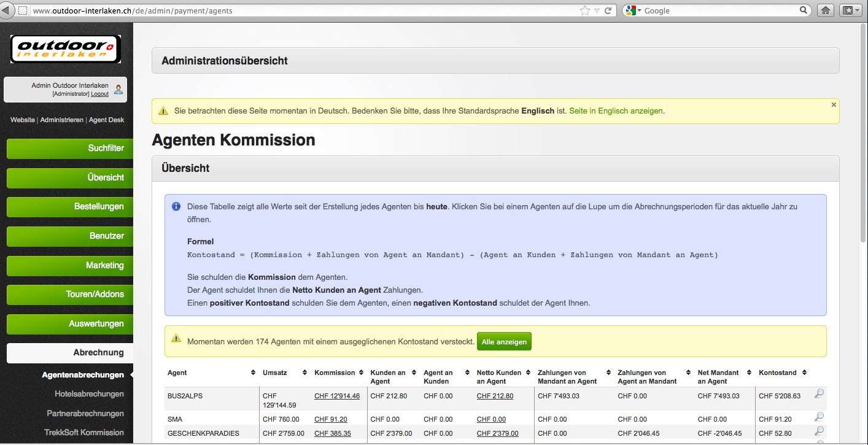Reload the page with refresh icon
Image resolution: width=868 pixels, height=445 pixels.
pyautogui.click(x=608, y=10)
